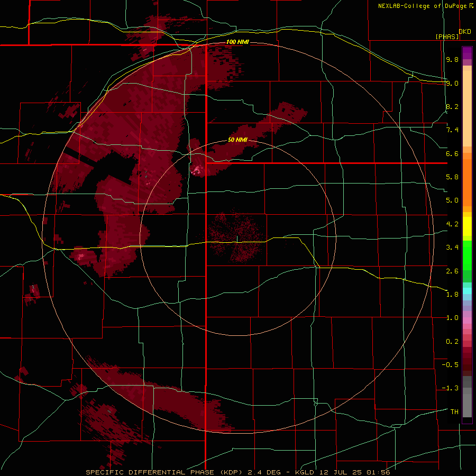
Task: Click the 6.6 value on the color scale
Action: point(452,153)
